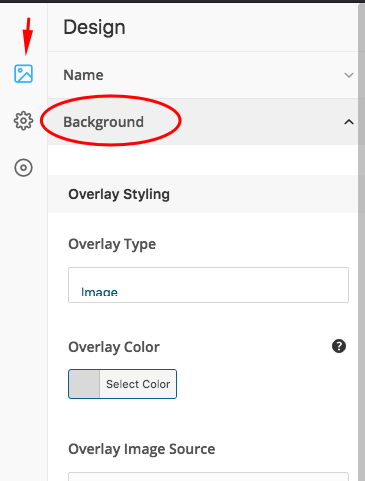Open the gear settings tab
This screenshot has width=365, height=481.
[x=23, y=121]
